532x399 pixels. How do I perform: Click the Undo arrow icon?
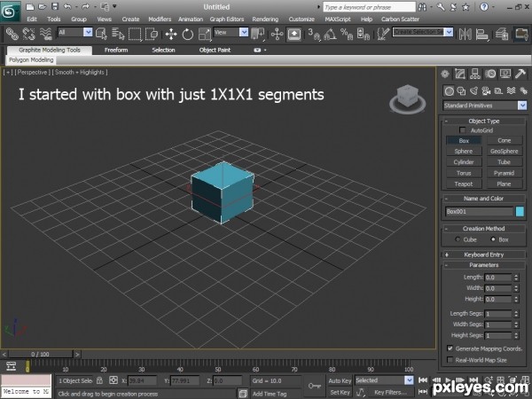coord(67,6)
